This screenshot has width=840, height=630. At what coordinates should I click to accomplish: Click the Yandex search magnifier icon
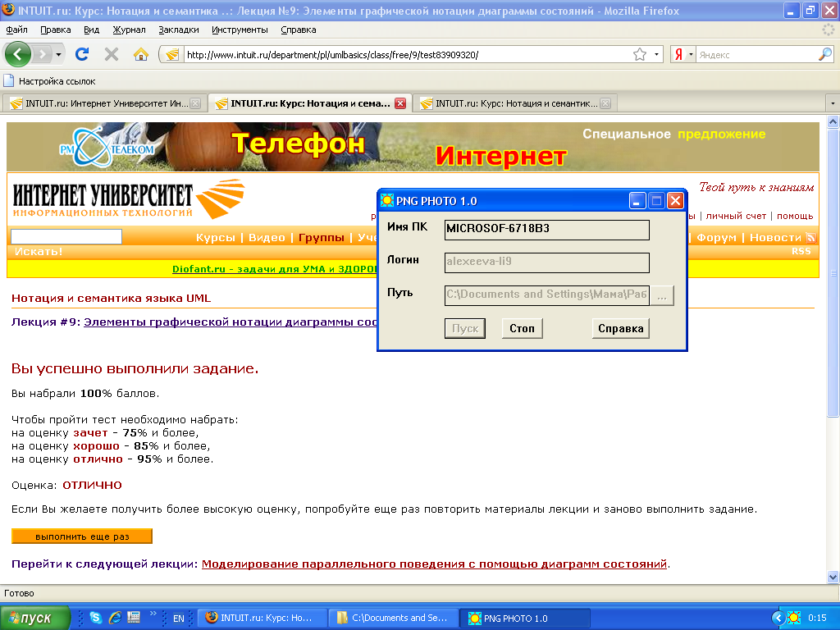point(825,54)
